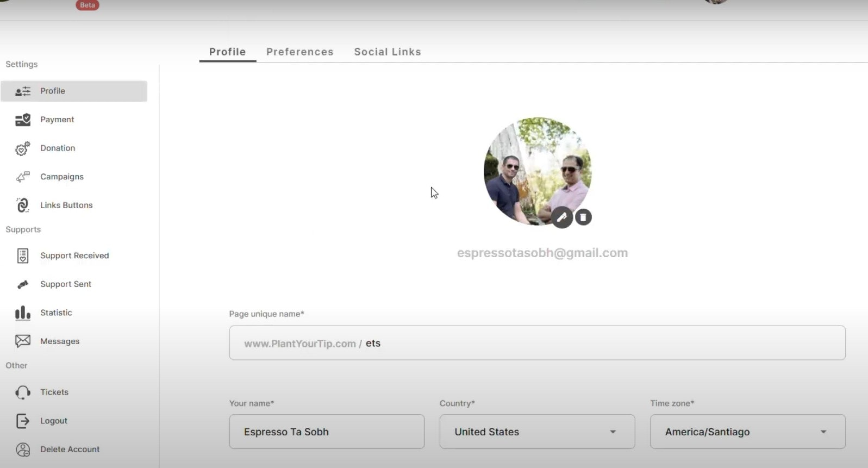This screenshot has height=468, width=868.
Task: Click the Logout arrow icon
Action: click(x=23, y=421)
